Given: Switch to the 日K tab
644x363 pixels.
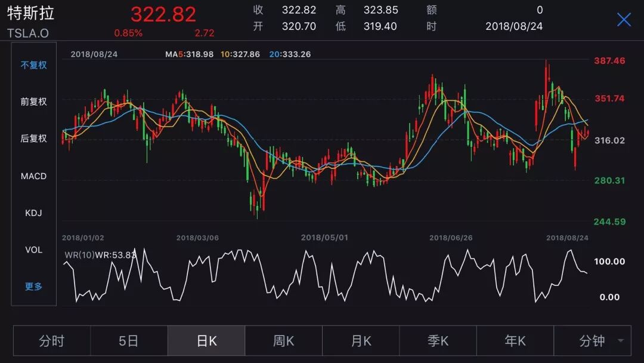Looking at the screenshot, I should tap(206, 341).
